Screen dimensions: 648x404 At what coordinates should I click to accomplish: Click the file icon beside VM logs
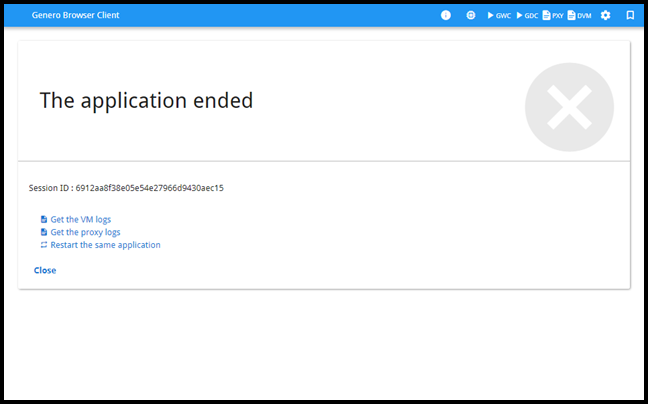click(x=44, y=219)
